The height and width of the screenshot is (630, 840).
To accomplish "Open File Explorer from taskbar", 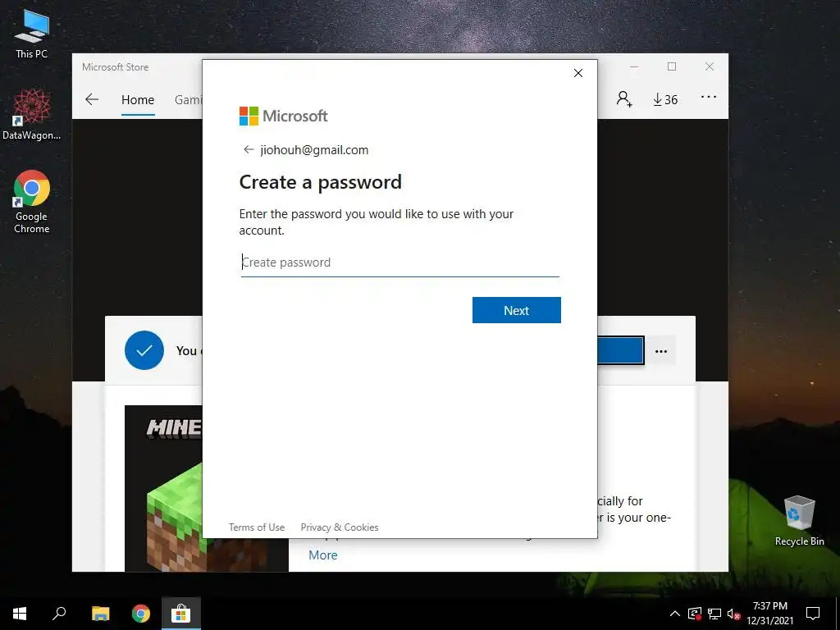I will [100, 614].
